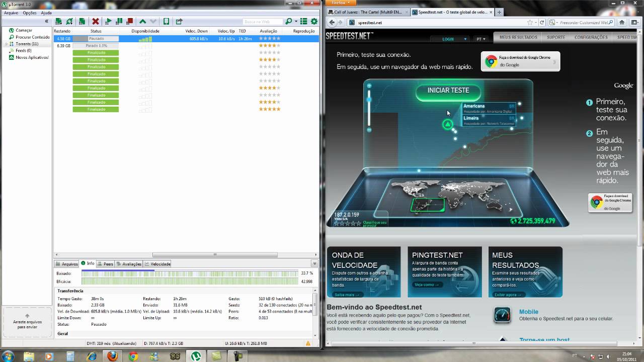
Task: Click the warning triangle icon in uTorrent status bar
Action: [308, 343]
